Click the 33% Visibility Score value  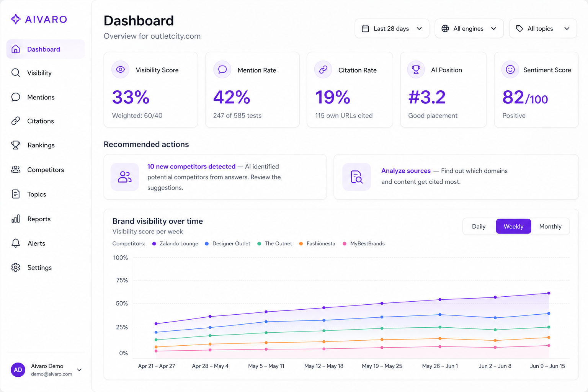[x=131, y=97]
